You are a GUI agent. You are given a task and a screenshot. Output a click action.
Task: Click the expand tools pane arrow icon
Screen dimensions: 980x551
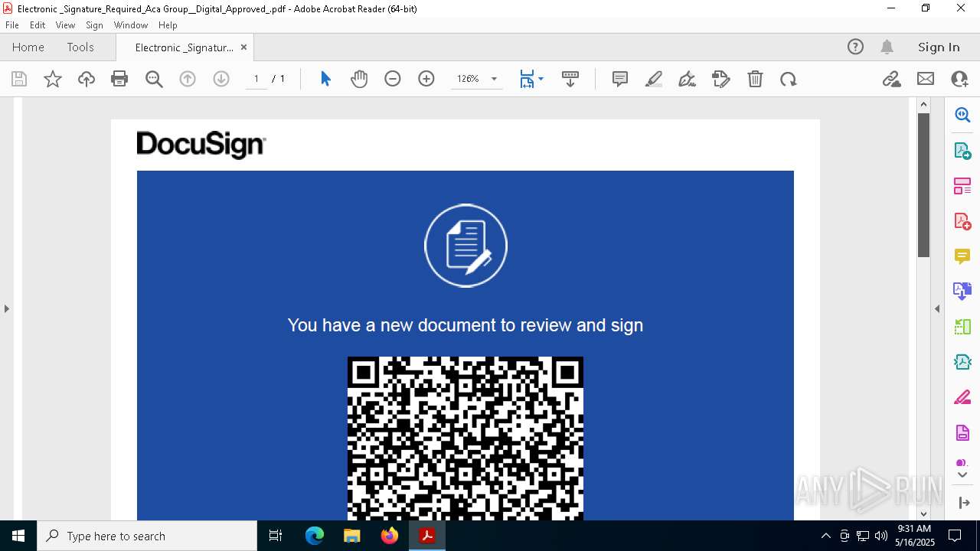tap(963, 503)
